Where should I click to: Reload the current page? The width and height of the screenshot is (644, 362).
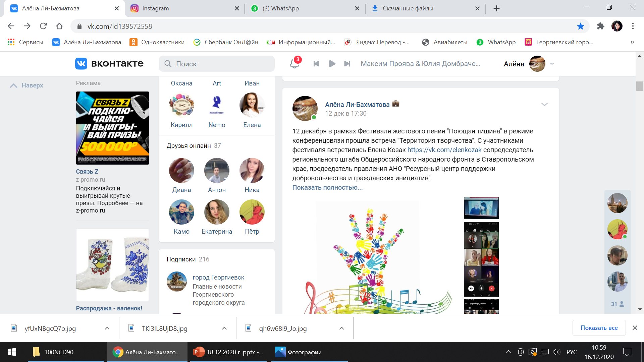coord(43,26)
